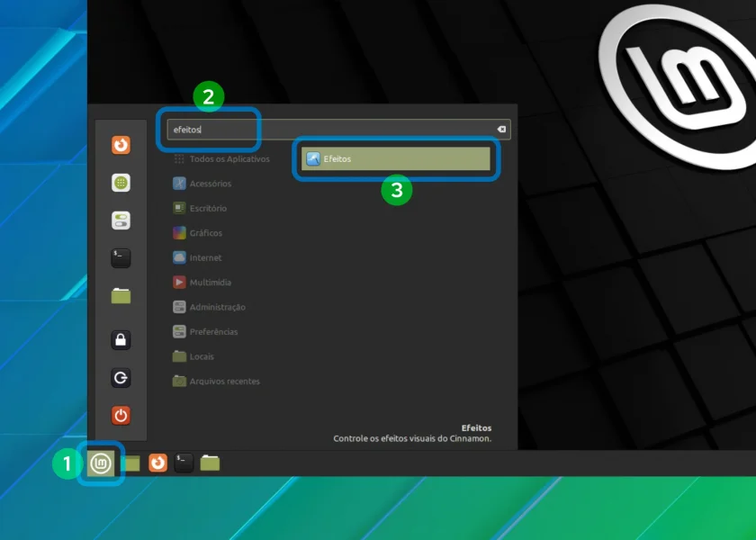Select the Efeitos search result
The width and height of the screenshot is (756, 540).
396,158
